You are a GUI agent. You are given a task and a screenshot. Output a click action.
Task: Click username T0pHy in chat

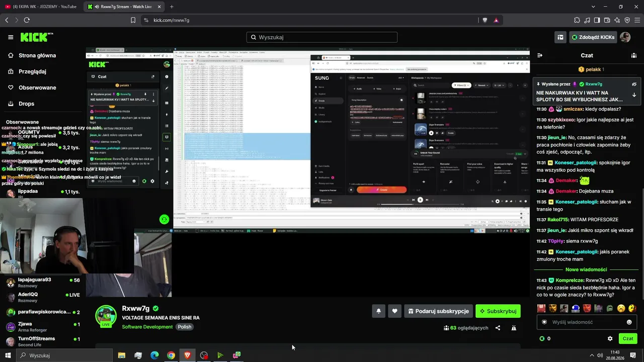pos(555,241)
